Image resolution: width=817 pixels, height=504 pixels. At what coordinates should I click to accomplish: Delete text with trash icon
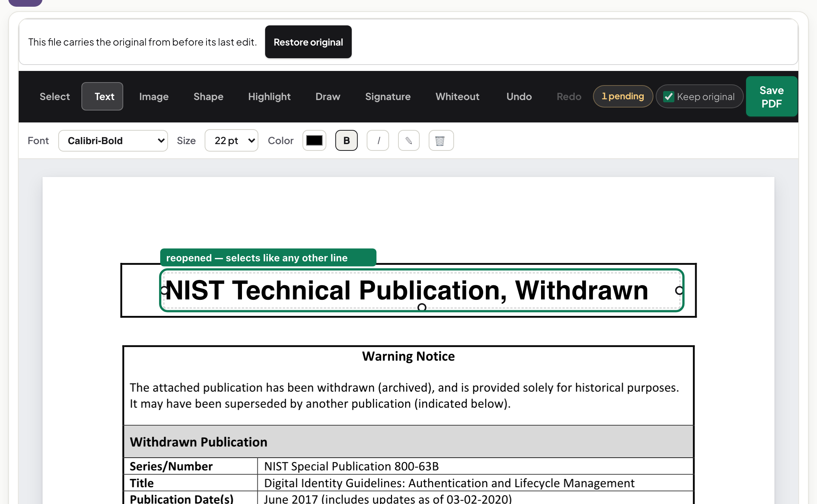click(x=441, y=140)
